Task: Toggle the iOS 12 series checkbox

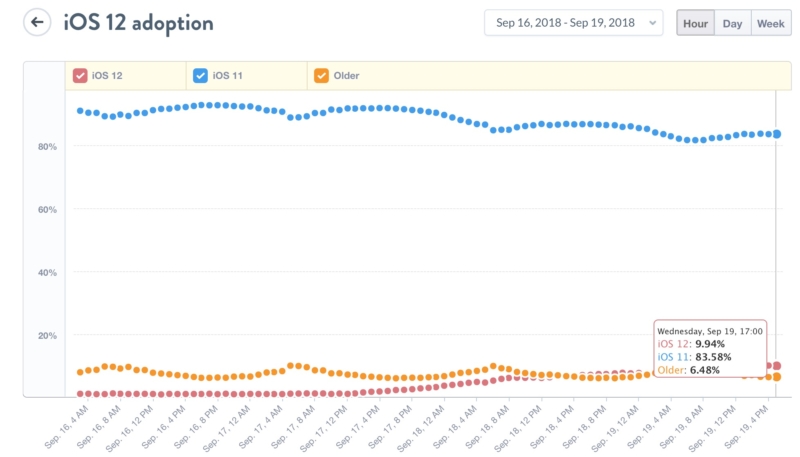Action: pyautogui.click(x=81, y=75)
